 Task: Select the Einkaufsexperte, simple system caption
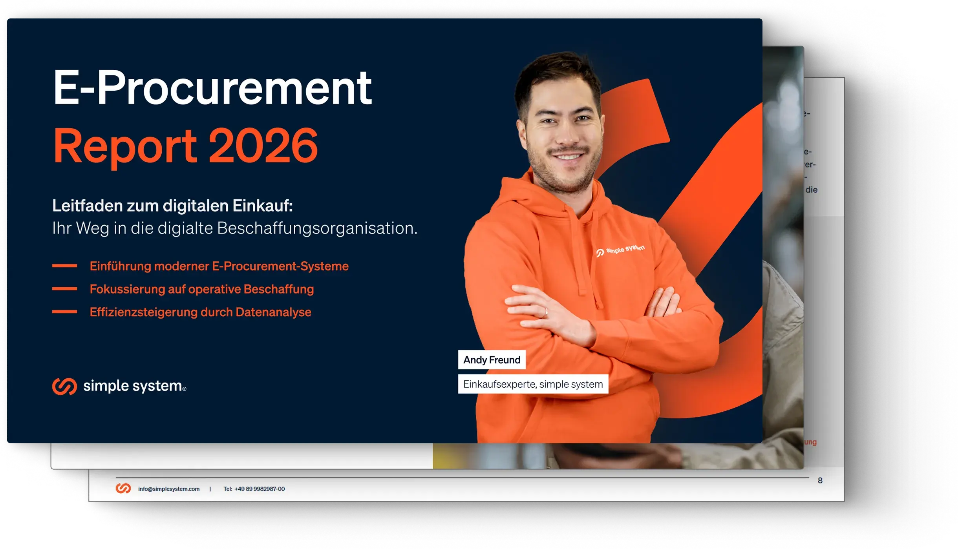(532, 385)
